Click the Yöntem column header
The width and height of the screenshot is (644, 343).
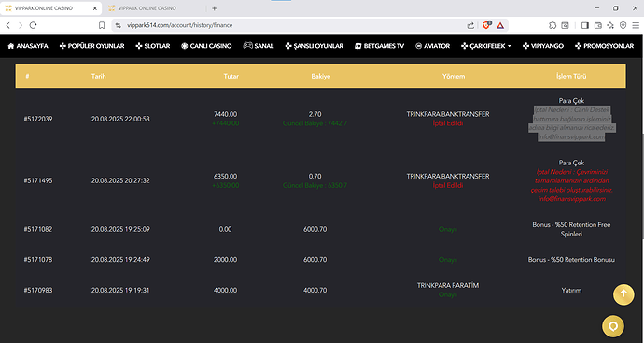[454, 76]
